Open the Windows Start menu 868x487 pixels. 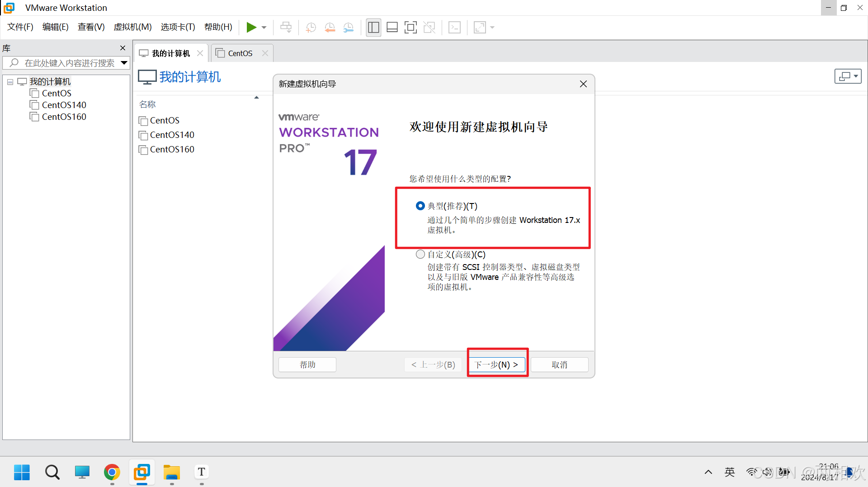pyautogui.click(x=22, y=472)
